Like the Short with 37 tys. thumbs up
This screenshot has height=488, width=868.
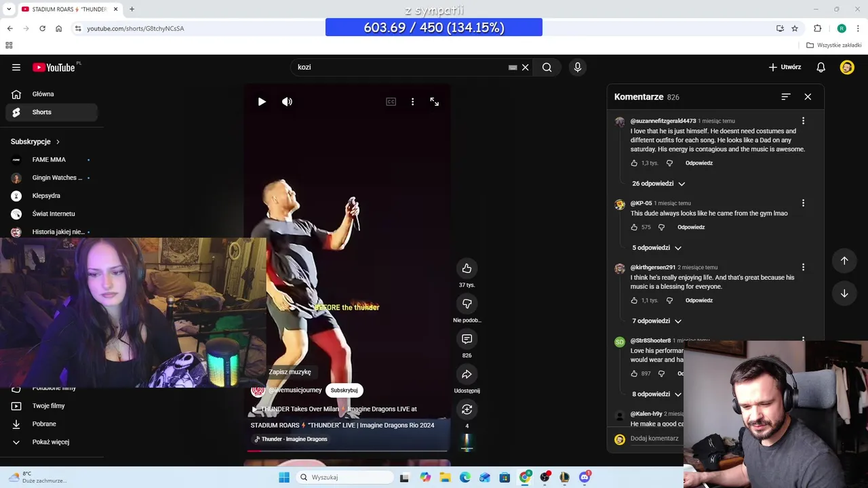tap(467, 268)
